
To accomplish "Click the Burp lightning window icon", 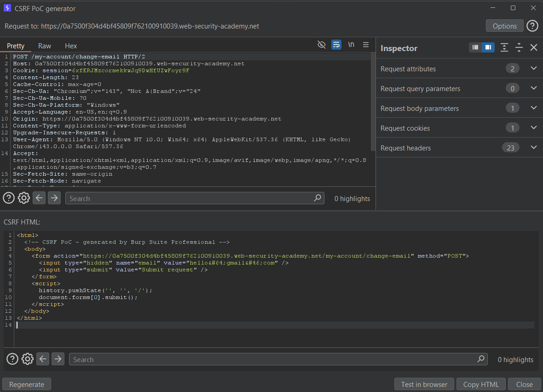I will 7,8.
